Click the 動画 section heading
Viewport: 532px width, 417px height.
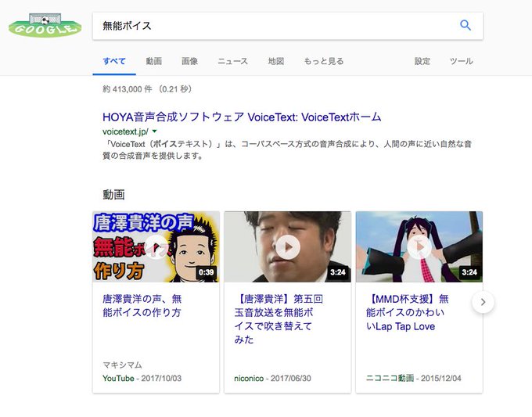pos(113,195)
